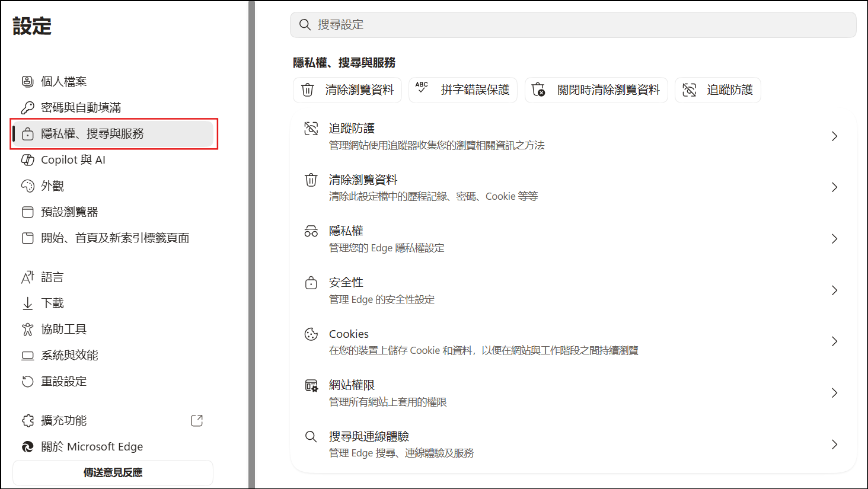Click the lock icon beside 安全性 row
Viewport: 868px width, 489px height.
click(x=311, y=283)
